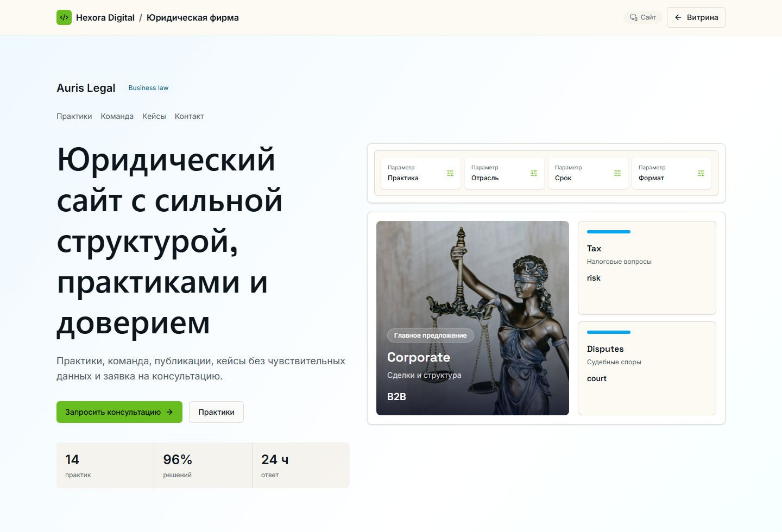Click the Налоговые вопросы text

(619, 262)
